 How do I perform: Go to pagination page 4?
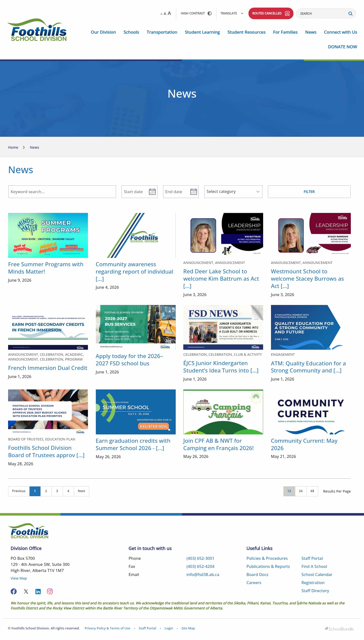(x=68, y=491)
